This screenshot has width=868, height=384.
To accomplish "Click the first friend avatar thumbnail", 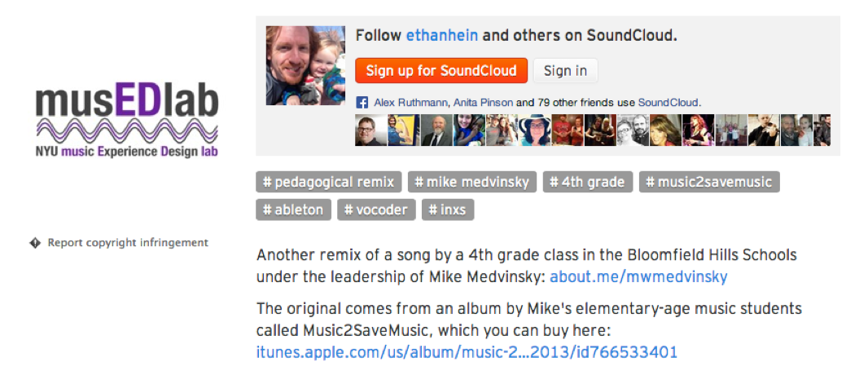I will [370, 130].
